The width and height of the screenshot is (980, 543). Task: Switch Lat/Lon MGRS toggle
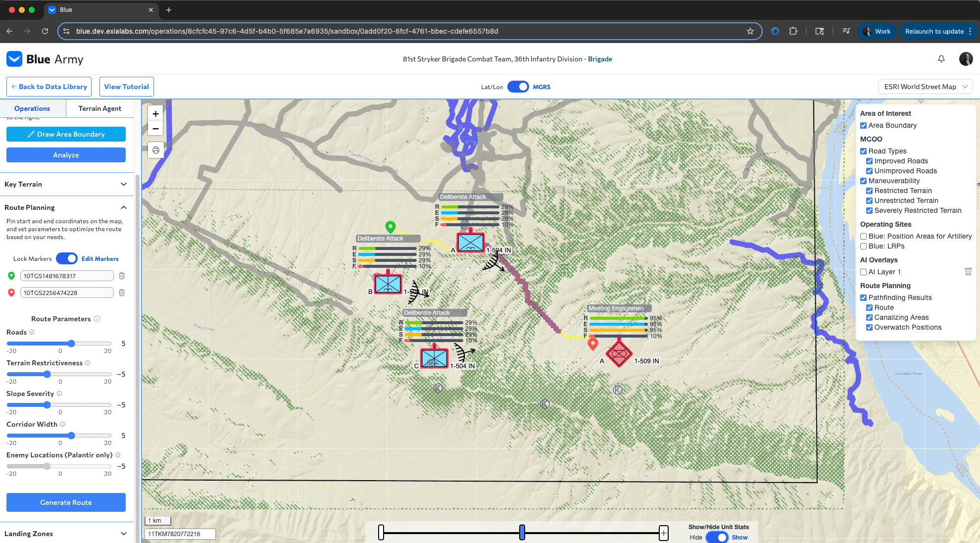coord(518,87)
